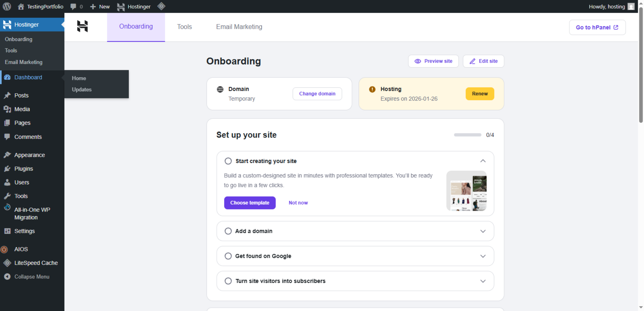Click the AIOS shield icon in sidebar

tap(4, 249)
